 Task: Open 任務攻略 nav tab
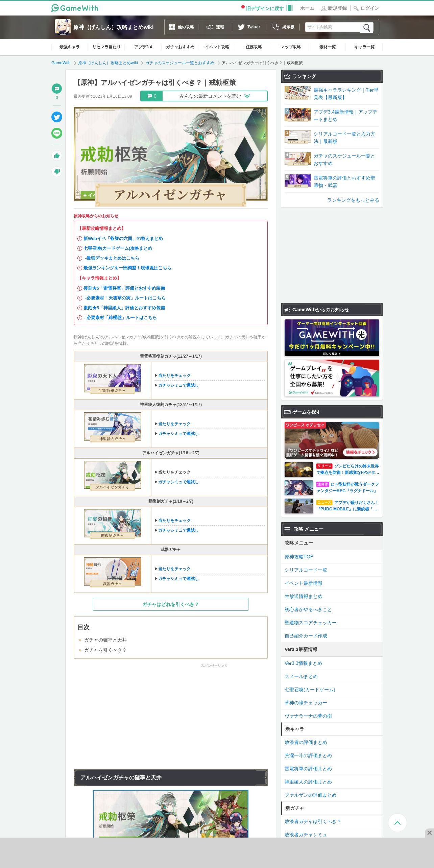254,47
